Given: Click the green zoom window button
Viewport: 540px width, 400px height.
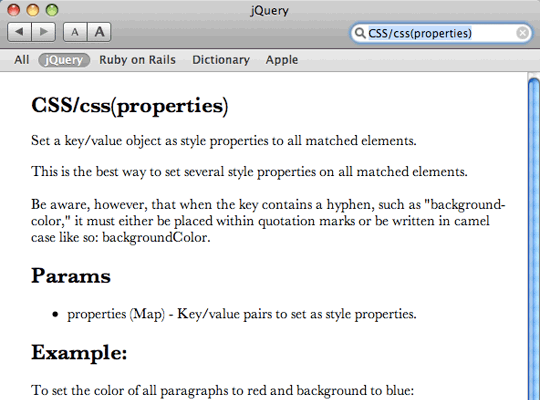Looking at the screenshot, I should 52,10.
